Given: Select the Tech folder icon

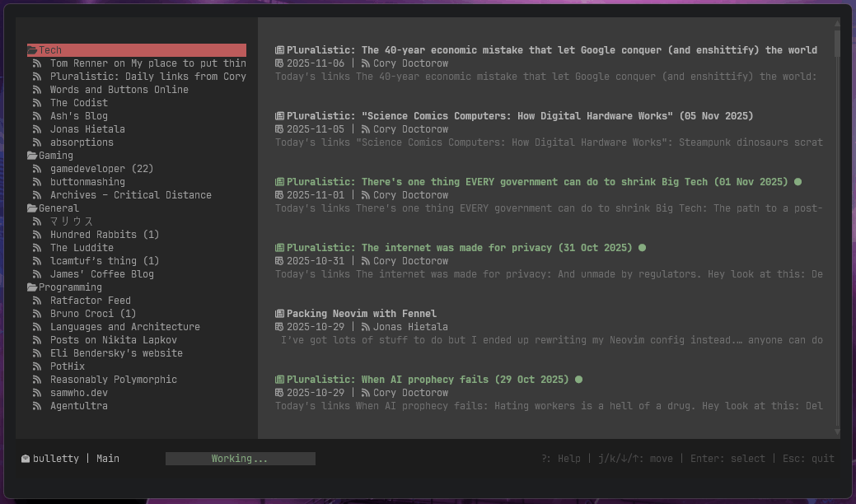Looking at the screenshot, I should click(x=32, y=50).
